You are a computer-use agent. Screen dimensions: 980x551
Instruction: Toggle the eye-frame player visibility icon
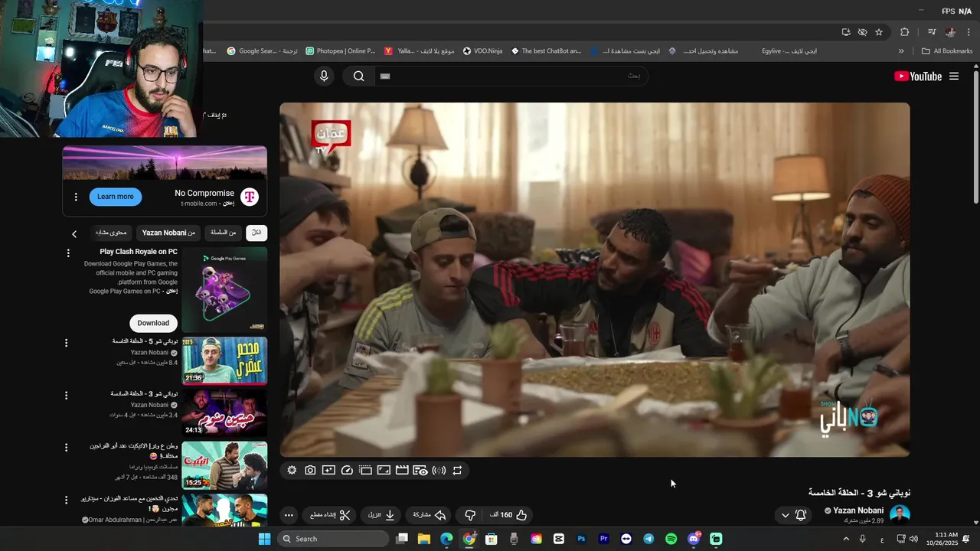pyautogui.click(x=420, y=471)
